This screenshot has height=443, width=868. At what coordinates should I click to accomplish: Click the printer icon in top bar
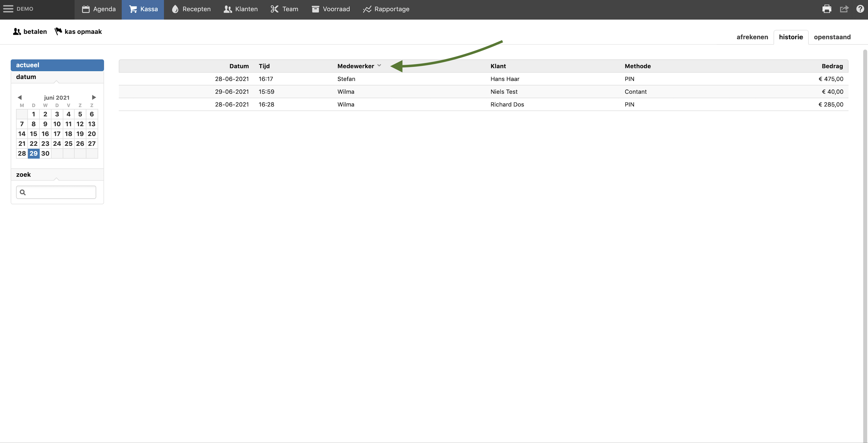tap(826, 9)
